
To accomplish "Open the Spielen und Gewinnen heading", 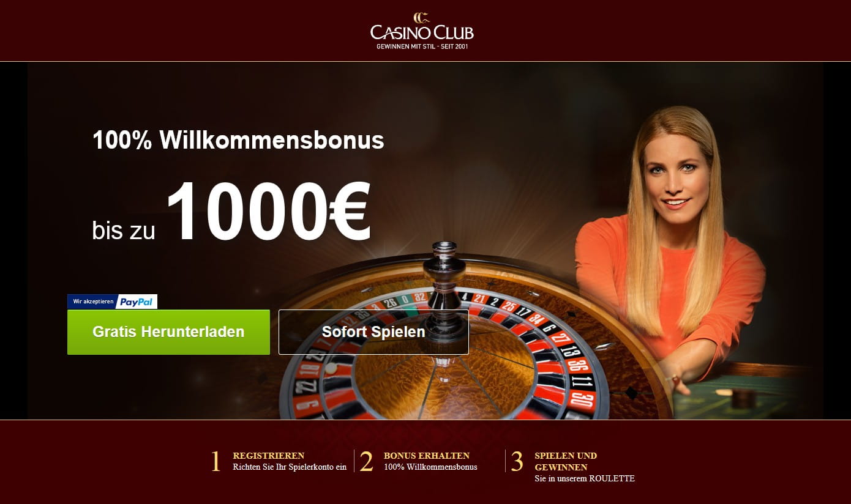I will tap(566, 461).
